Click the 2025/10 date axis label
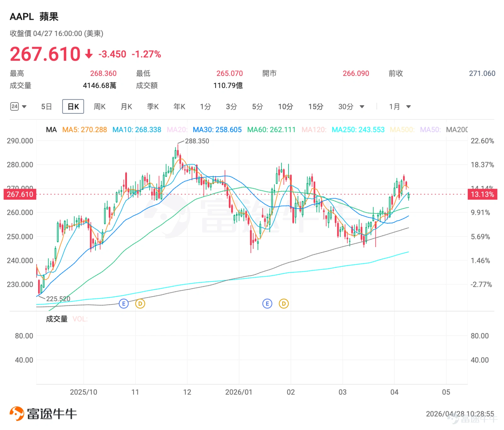 tap(83, 392)
